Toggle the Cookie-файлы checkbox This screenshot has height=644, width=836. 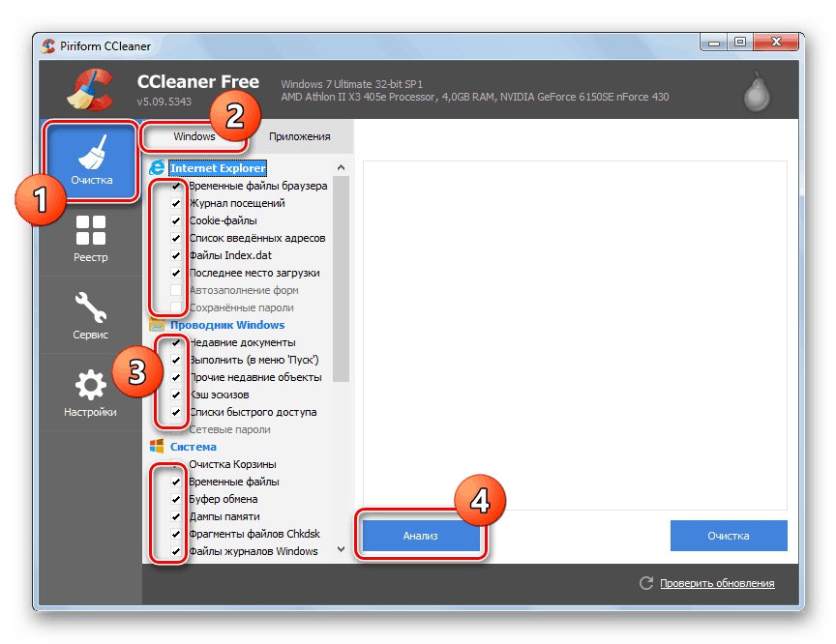point(176,220)
